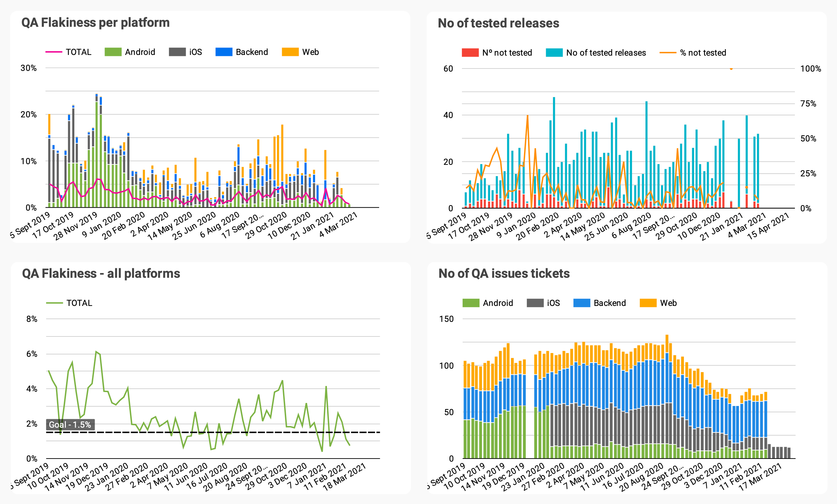Click the 'QA Flakiness per platform' chart title

point(95,23)
